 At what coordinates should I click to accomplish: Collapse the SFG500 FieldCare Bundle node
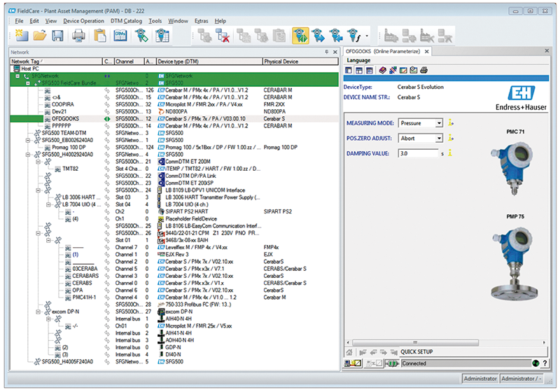(x=28, y=83)
